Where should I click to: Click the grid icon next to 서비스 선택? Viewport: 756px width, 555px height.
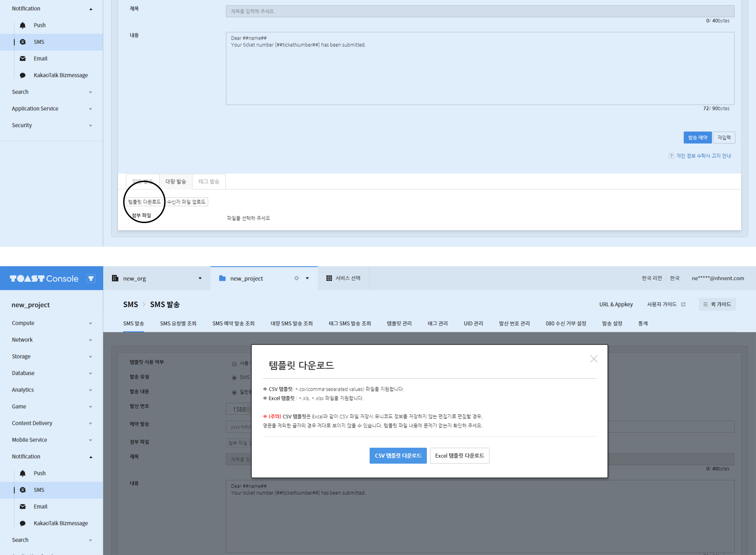pos(329,278)
